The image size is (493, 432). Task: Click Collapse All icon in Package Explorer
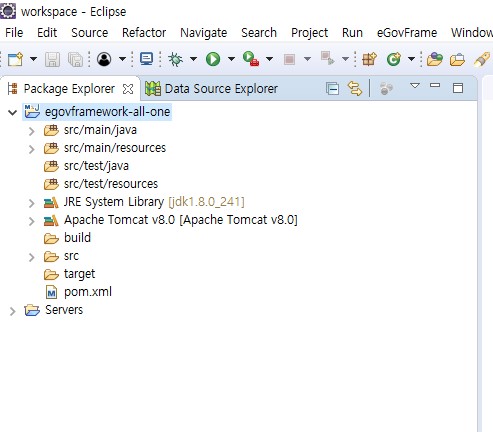click(333, 89)
